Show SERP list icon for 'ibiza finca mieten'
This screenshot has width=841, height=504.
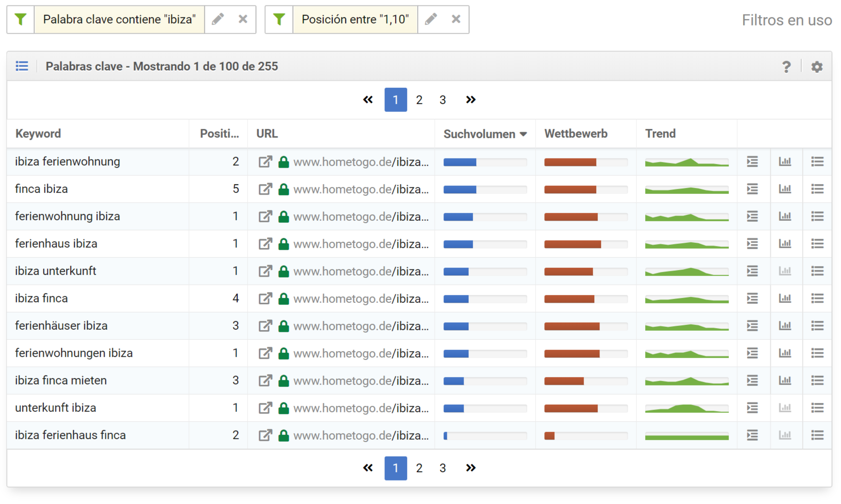point(752,381)
